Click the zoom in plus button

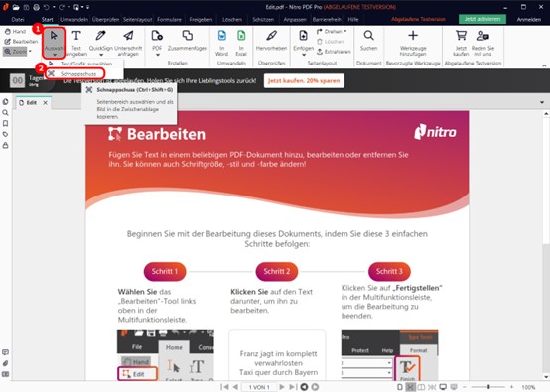(511, 387)
